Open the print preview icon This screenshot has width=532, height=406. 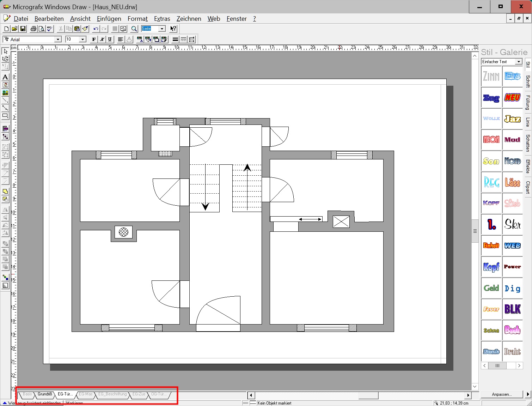click(x=42, y=29)
